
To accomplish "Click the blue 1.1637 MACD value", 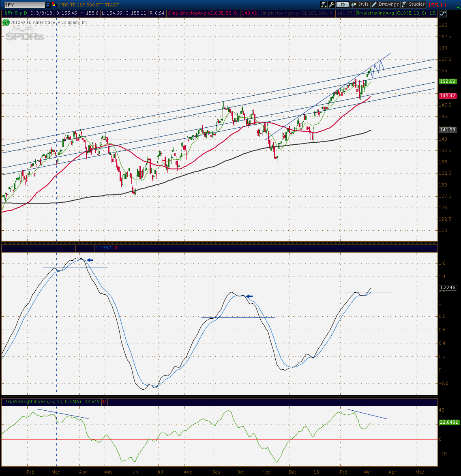I will tap(103, 248).
